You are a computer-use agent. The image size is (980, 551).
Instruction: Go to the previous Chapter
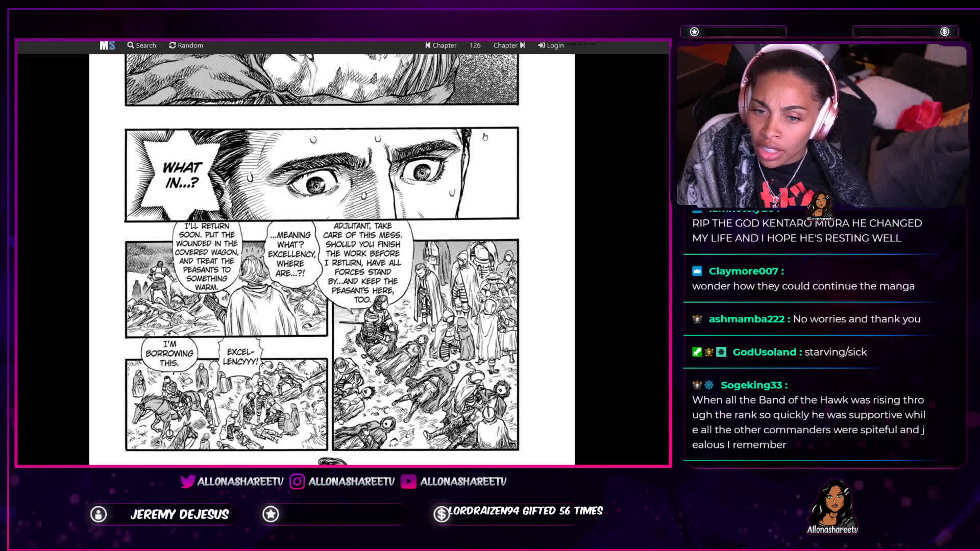point(440,45)
